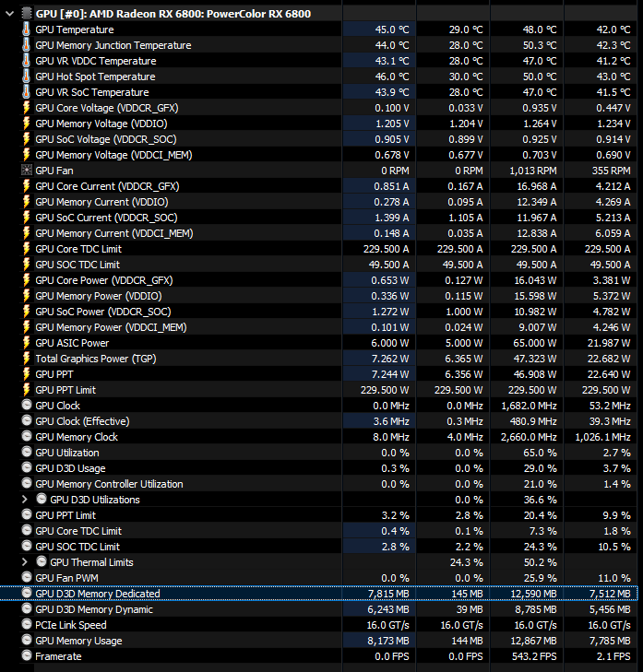Click the maximum value 50.2 % in Thermal Limits
Screen dimensions: 643x672
pyautogui.click(x=540, y=562)
